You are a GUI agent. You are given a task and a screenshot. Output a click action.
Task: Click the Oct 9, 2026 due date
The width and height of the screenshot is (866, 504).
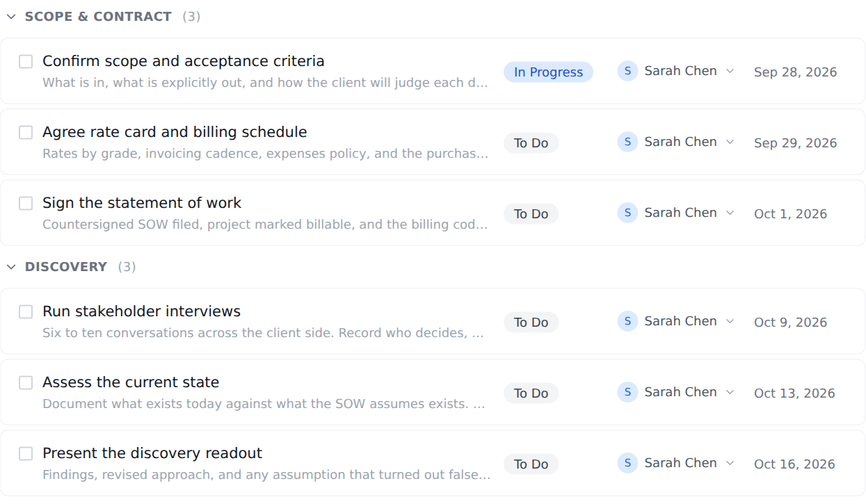(790, 323)
